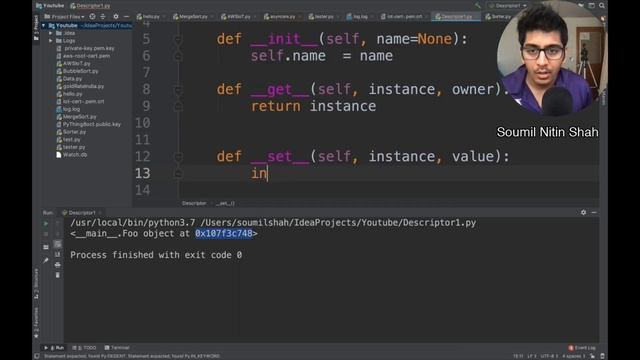Expand the .idea folder
The width and height of the screenshot is (640, 360).
tap(51, 33)
